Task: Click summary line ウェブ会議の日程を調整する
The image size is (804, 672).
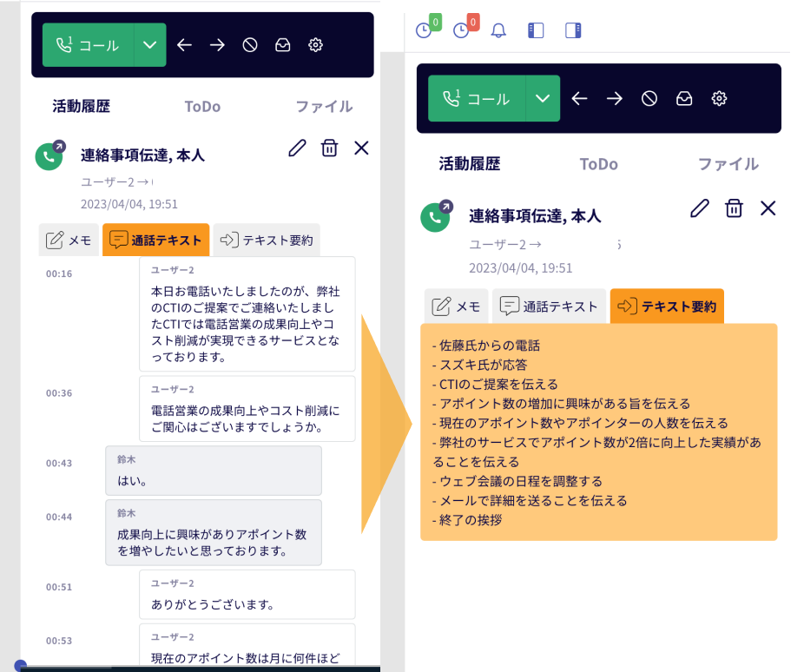Action: (x=517, y=481)
